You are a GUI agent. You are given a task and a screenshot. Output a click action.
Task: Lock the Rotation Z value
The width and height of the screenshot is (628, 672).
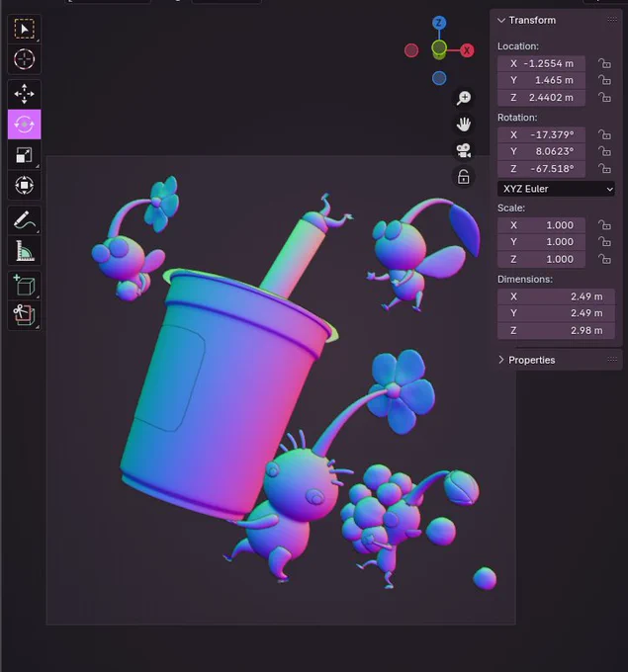pos(604,169)
